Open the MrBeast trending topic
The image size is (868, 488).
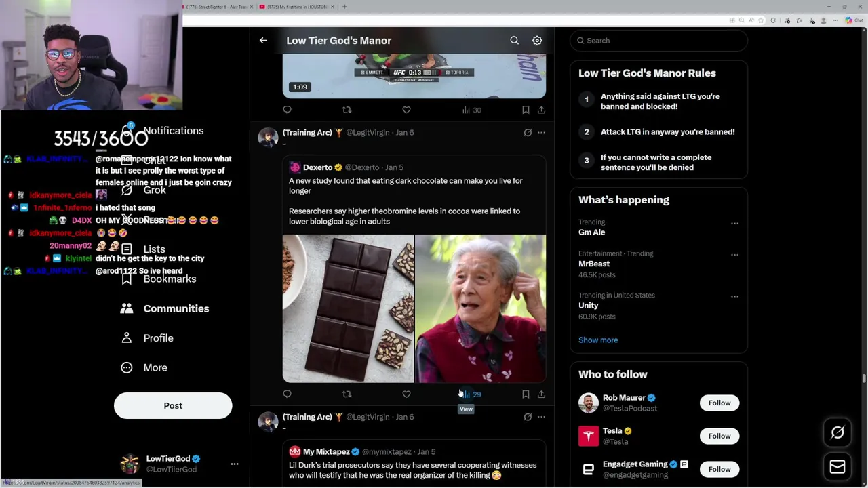coord(594,264)
